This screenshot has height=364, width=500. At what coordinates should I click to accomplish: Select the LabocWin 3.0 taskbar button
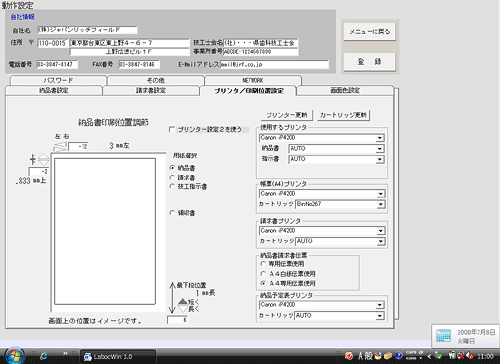(118, 357)
